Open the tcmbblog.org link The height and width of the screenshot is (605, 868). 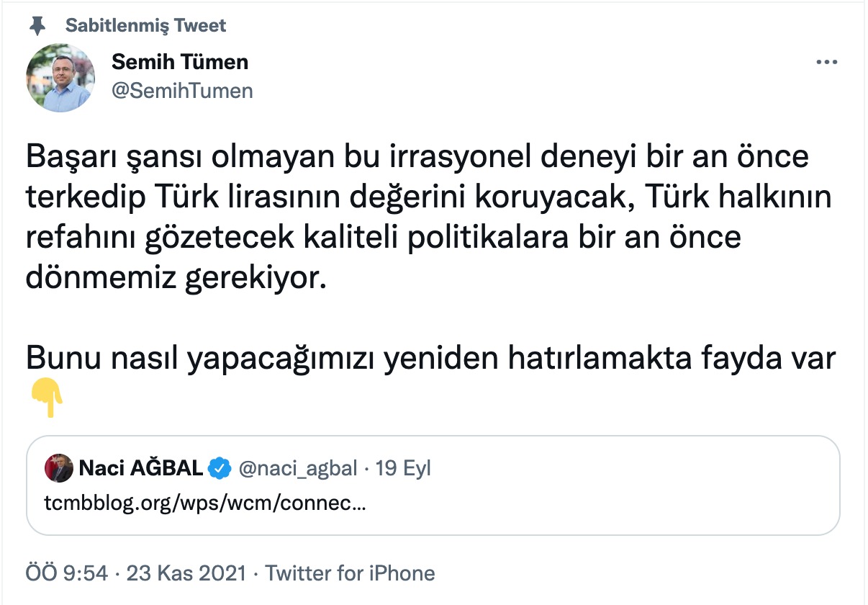coord(204,503)
